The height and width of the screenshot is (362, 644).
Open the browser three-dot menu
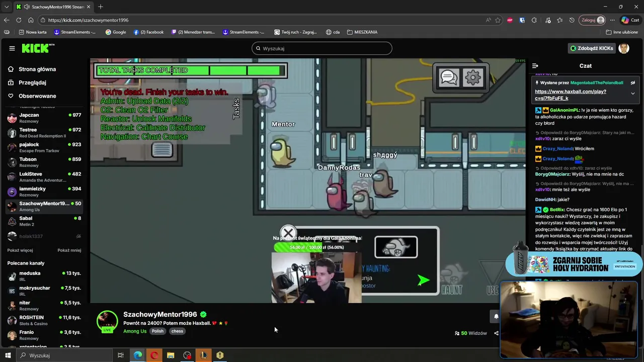[612, 20]
